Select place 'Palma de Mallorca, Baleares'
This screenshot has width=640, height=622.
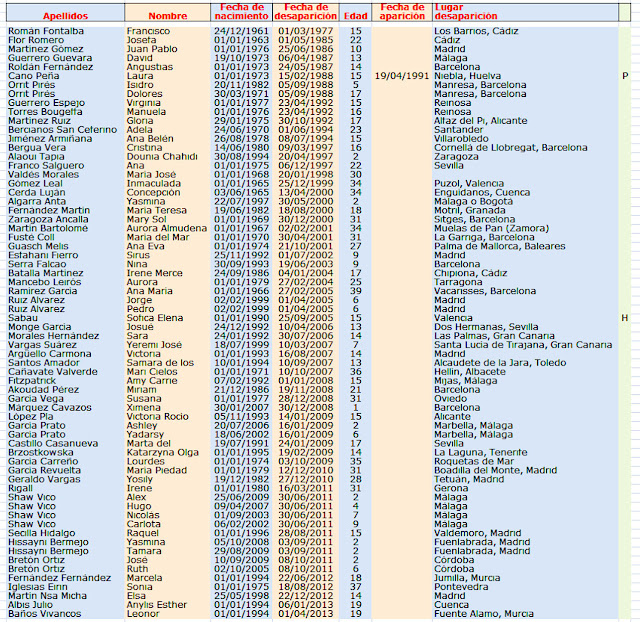click(x=500, y=247)
